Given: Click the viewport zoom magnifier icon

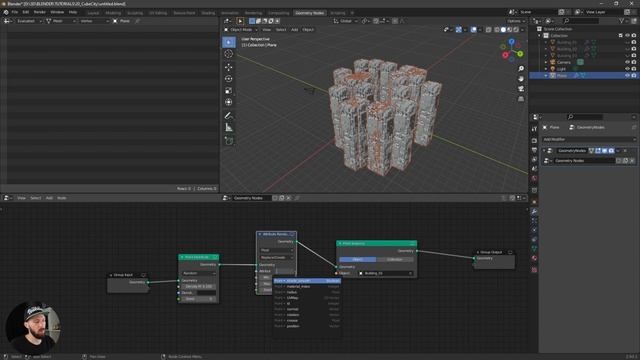Looking at the screenshot, I should pos(521,69).
